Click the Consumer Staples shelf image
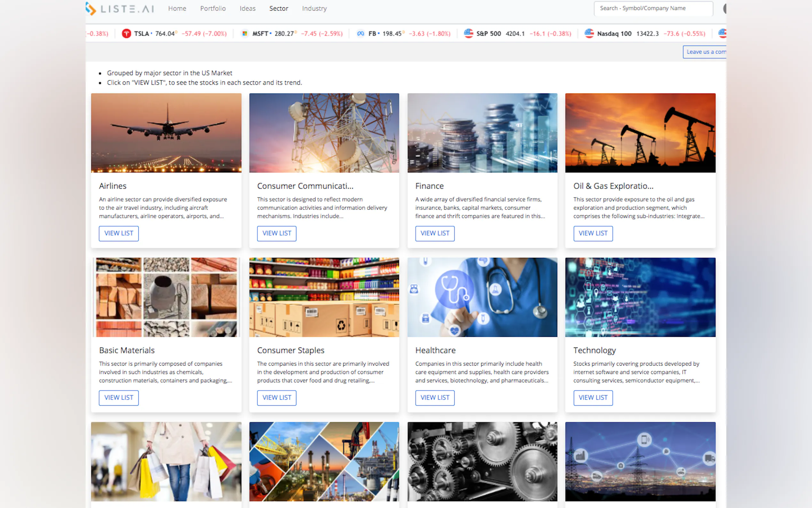Screen dimensions: 812x508 click(324, 297)
